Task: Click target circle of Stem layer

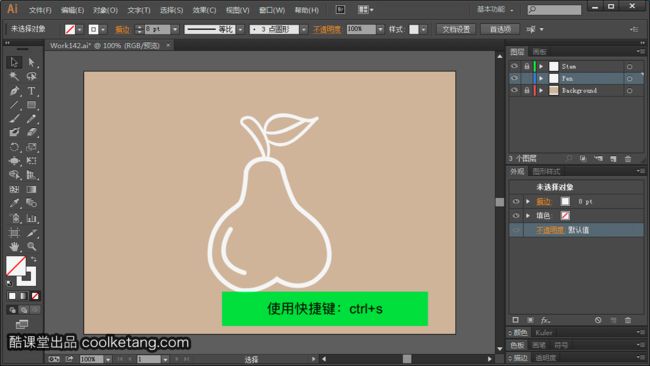Action: (x=629, y=66)
